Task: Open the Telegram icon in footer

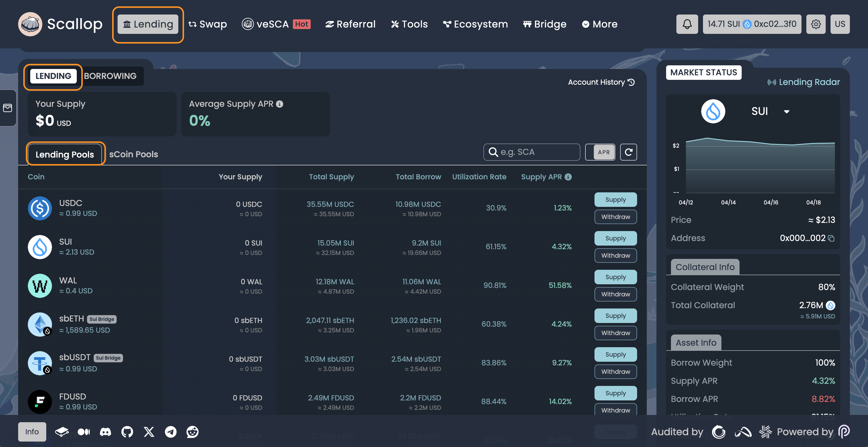Action: [x=170, y=432]
